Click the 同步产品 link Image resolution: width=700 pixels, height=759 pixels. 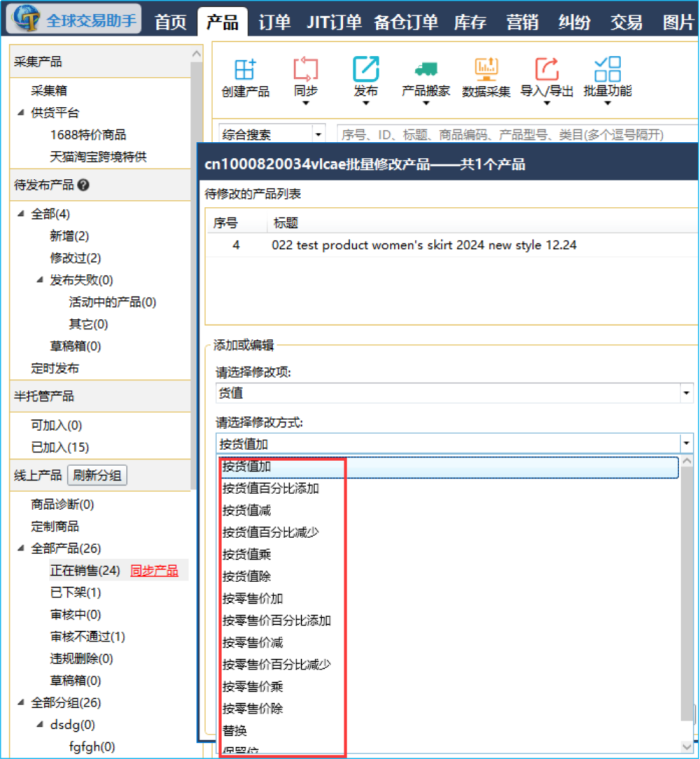point(154,571)
